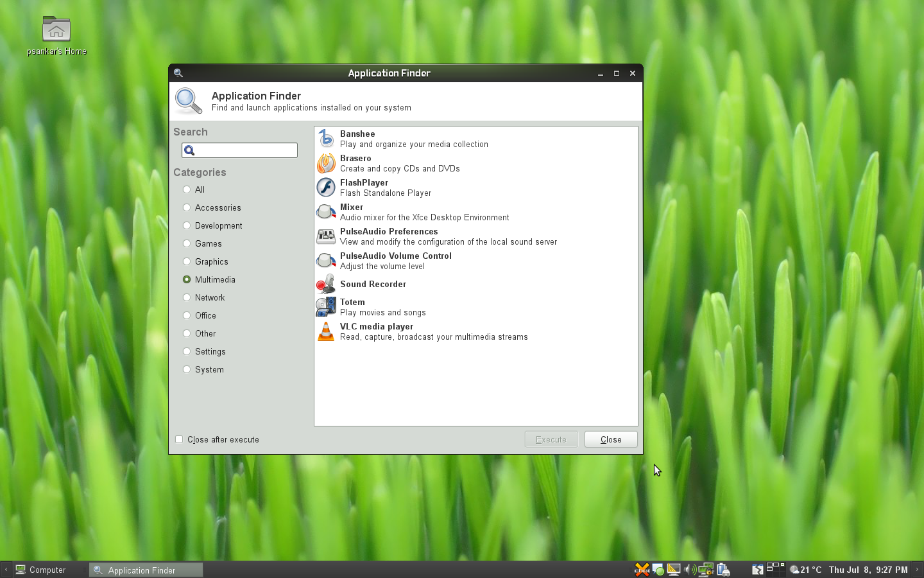Click the Execute button
Screen dimensions: 924x578
click(551, 439)
